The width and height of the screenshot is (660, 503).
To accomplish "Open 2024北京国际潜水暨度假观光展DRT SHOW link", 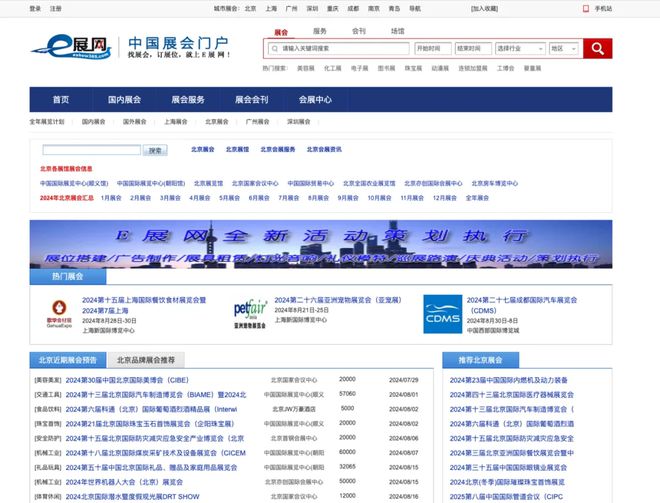I will point(133,497).
